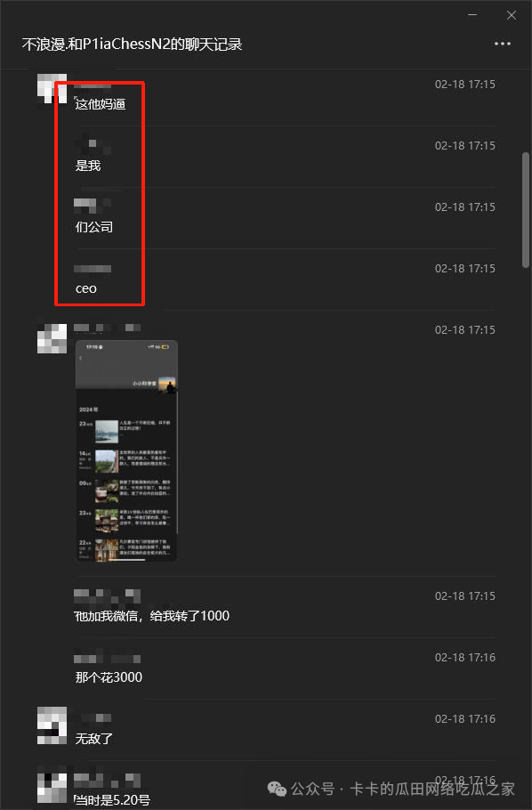532x810 pixels.
Task: Click the avatar beside the screenshot message
Action: pos(52,339)
